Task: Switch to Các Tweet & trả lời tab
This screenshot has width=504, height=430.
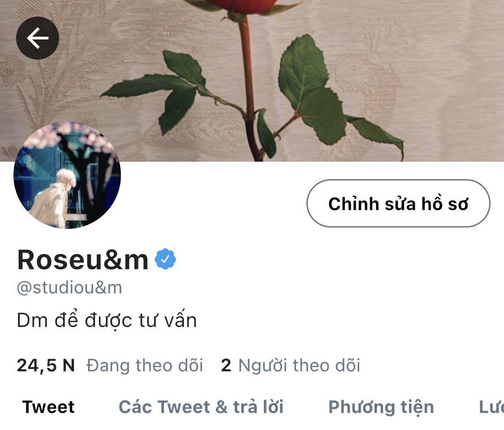Action: click(x=201, y=407)
